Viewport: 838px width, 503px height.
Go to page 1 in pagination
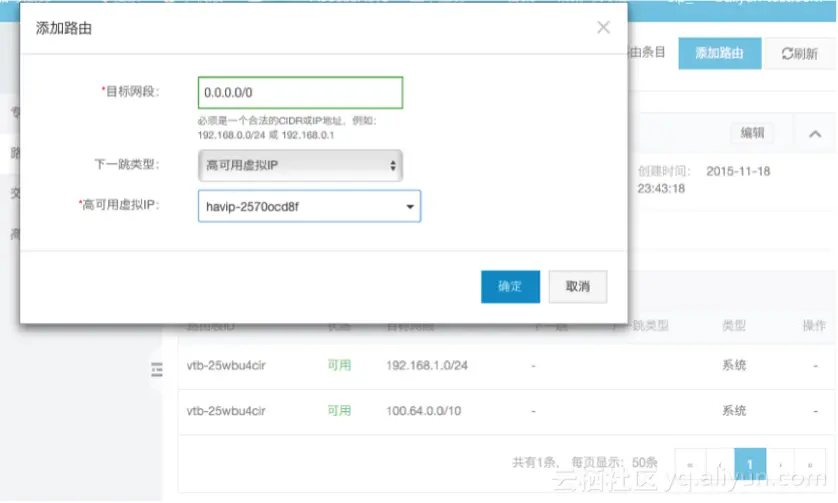pyautogui.click(x=750, y=464)
